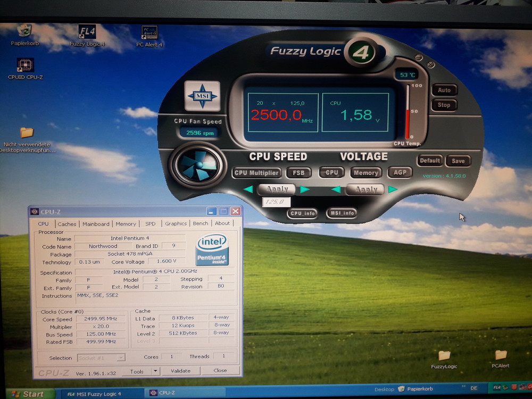Click the Default button
This screenshot has width=532, height=399.
tap(430, 161)
